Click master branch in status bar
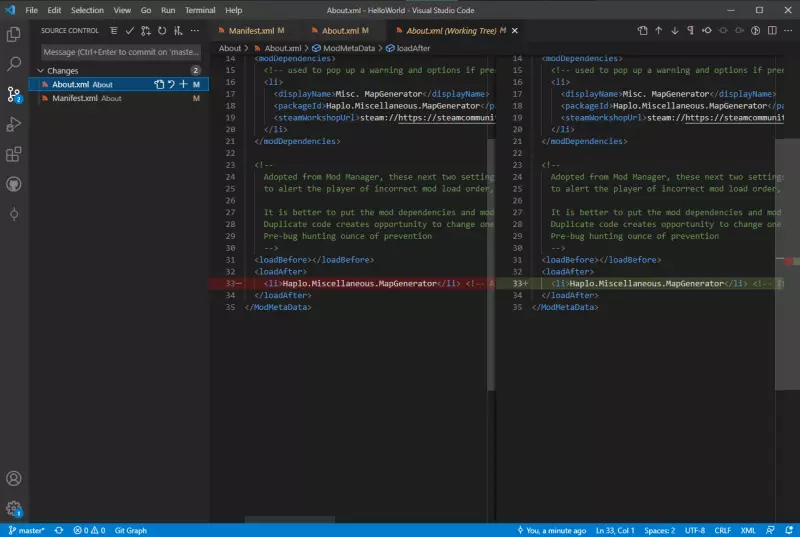 coord(27,530)
